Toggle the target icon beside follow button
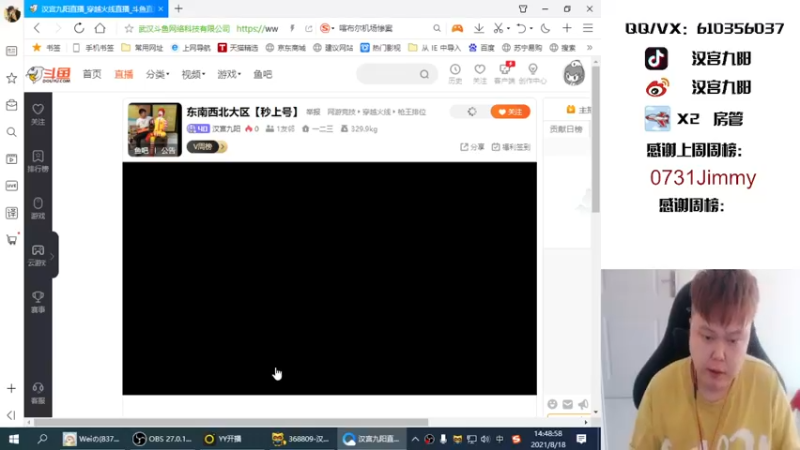 tap(472, 112)
